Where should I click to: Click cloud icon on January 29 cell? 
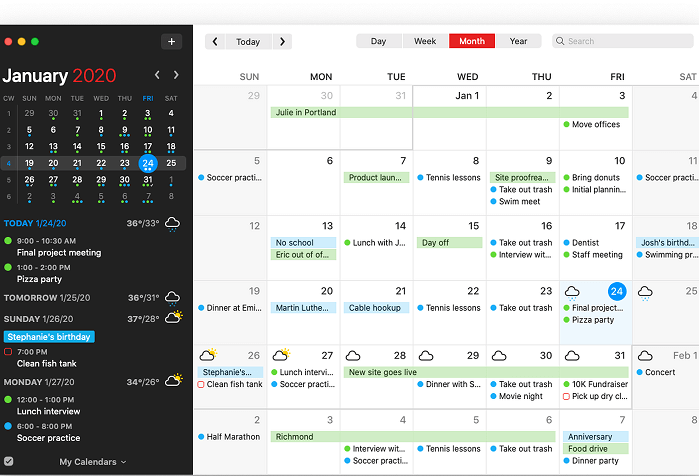(426, 356)
